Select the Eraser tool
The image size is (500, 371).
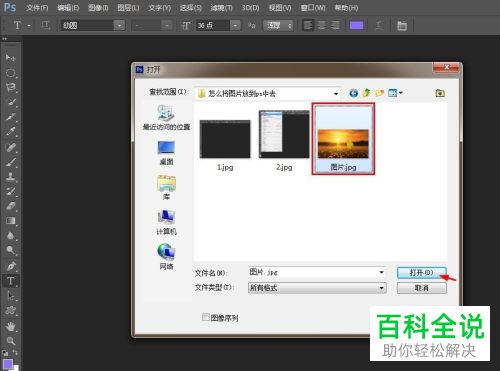(10, 206)
